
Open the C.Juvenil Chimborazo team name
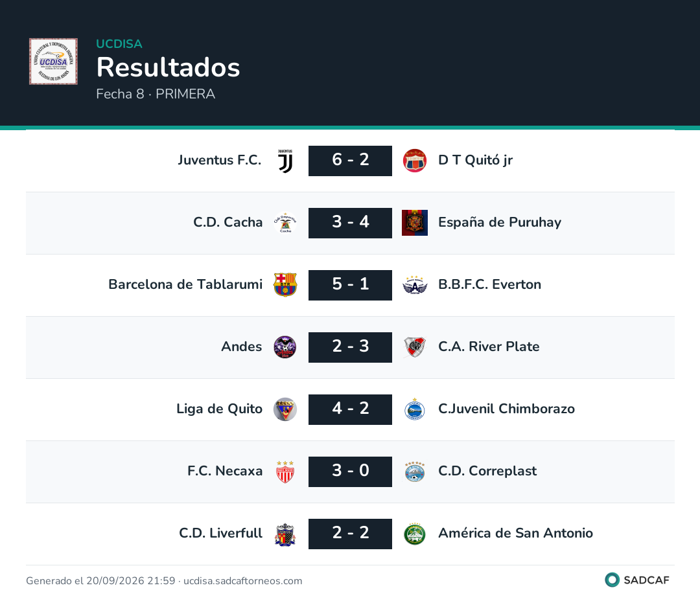tap(506, 409)
